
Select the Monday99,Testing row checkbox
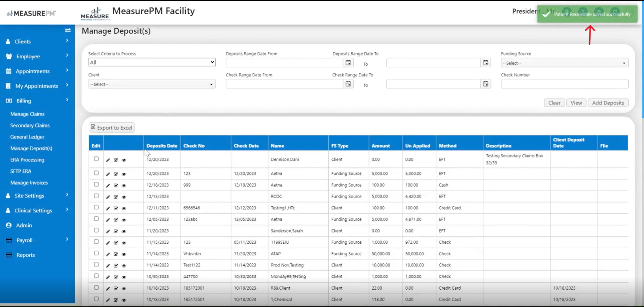pos(96,276)
